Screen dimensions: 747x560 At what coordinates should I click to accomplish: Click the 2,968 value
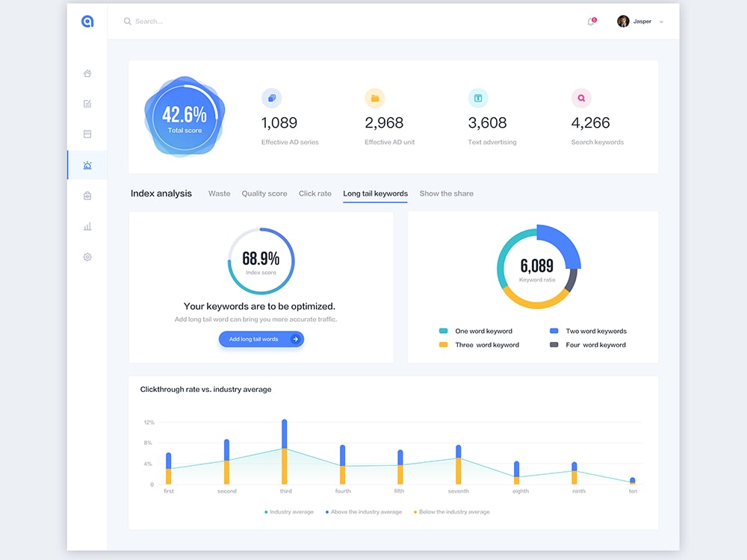tap(384, 123)
